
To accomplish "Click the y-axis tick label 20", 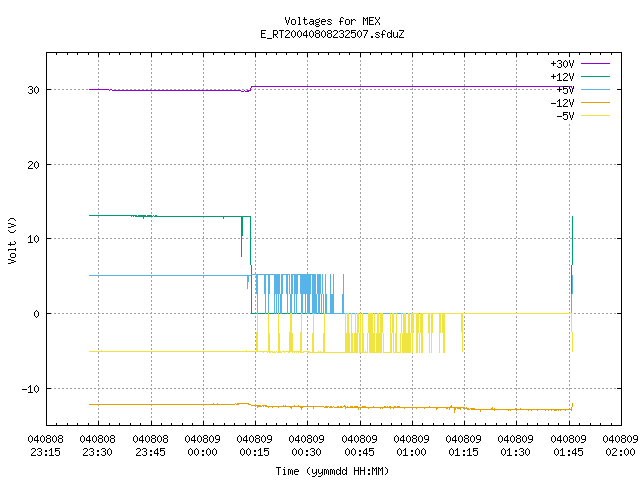I will pyautogui.click(x=33, y=165).
